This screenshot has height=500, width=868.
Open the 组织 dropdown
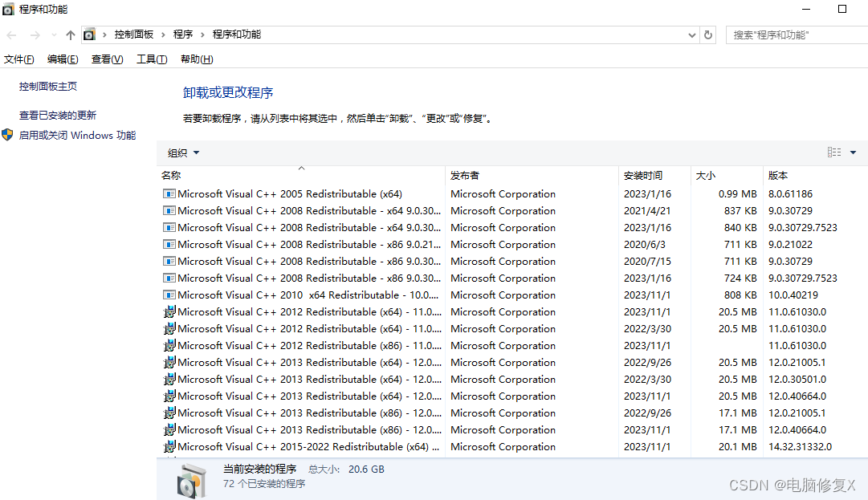183,152
